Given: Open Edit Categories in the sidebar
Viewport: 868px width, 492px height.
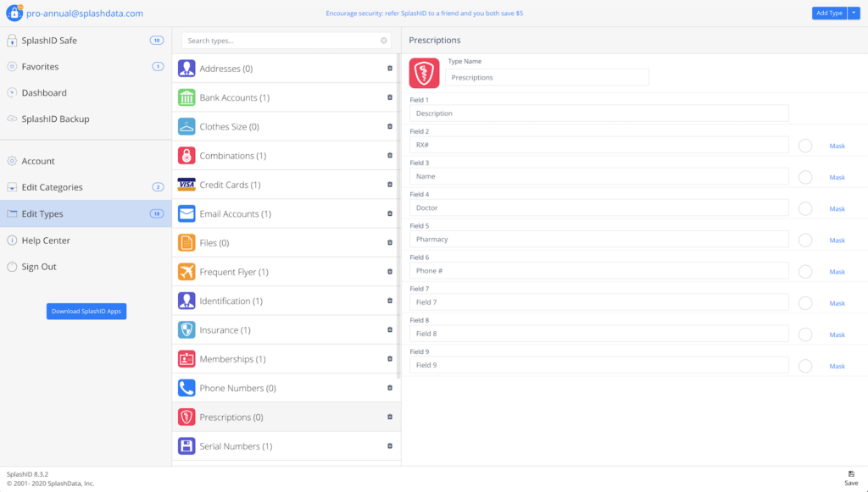Looking at the screenshot, I should (x=53, y=187).
